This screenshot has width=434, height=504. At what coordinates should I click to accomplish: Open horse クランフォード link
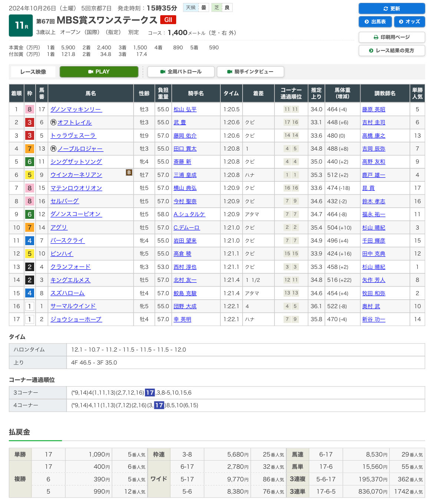[x=70, y=267]
